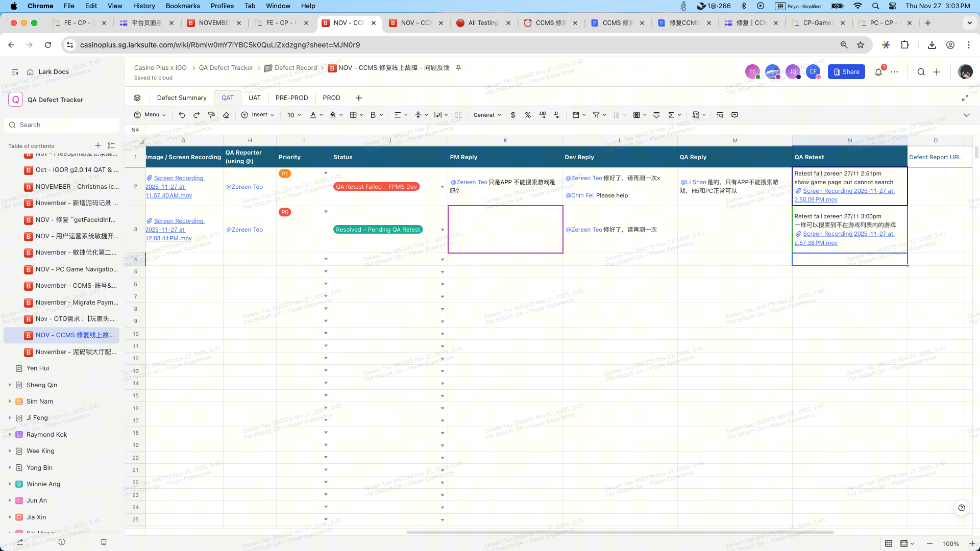
Task: Click the currency format dollar icon
Action: 513,115
